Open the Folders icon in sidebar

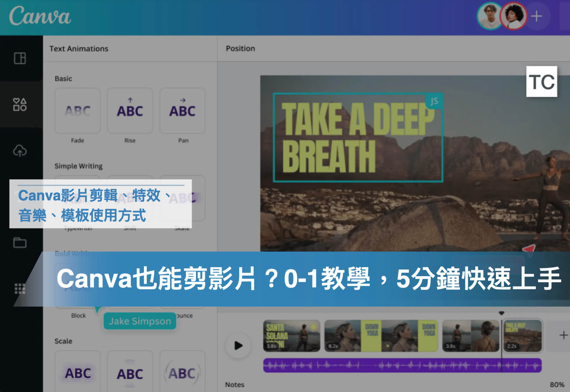tap(20, 242)
